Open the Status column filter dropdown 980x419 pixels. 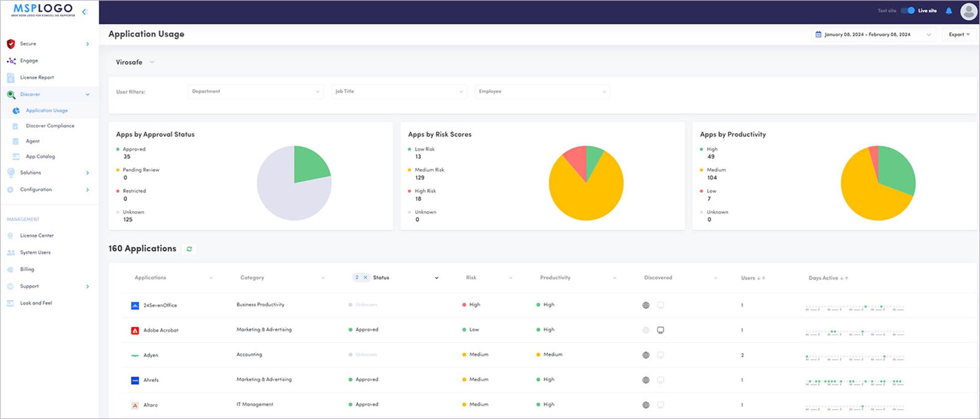click(x=437, y=278)
